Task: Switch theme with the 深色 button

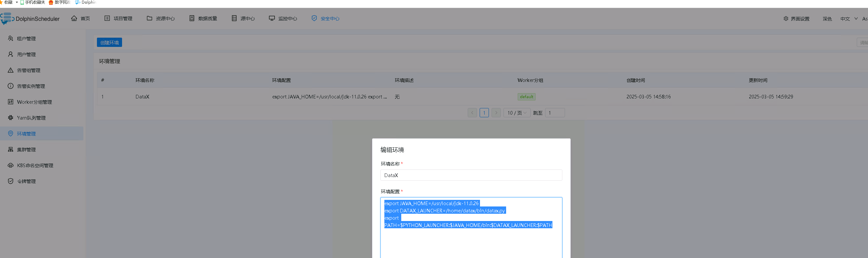Action: point(827,18)
